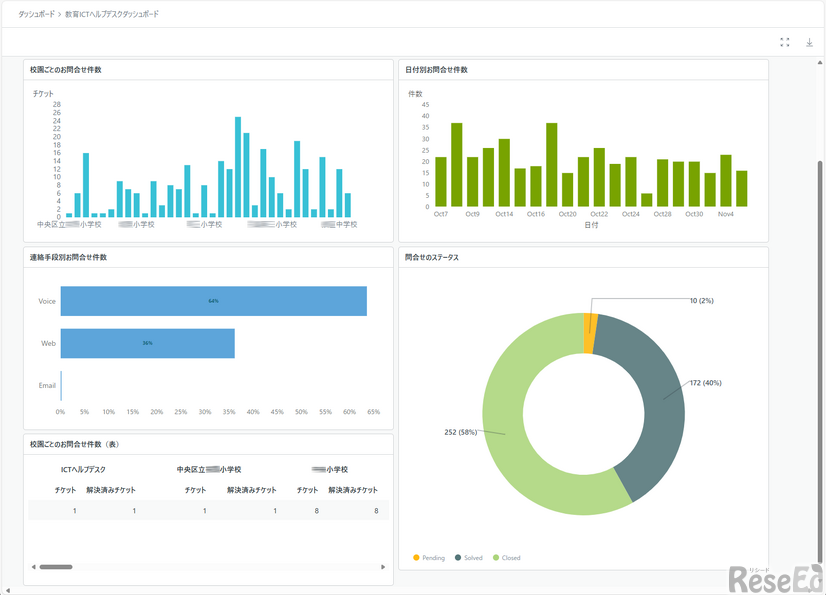Click the yellow Pending donut slice
The image size is (826, 595).
click(x=590, y=333)
